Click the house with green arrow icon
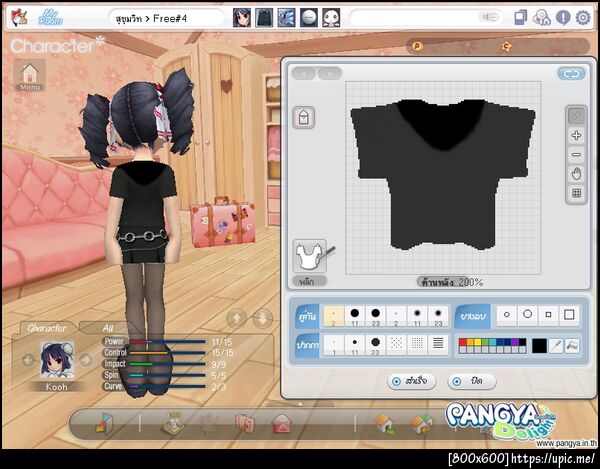The height and width of the screenshot is (469, 600). coord(386,424)
